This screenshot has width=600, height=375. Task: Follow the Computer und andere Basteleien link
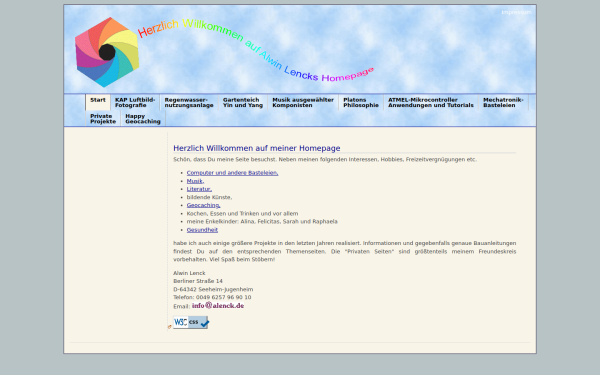232,173
